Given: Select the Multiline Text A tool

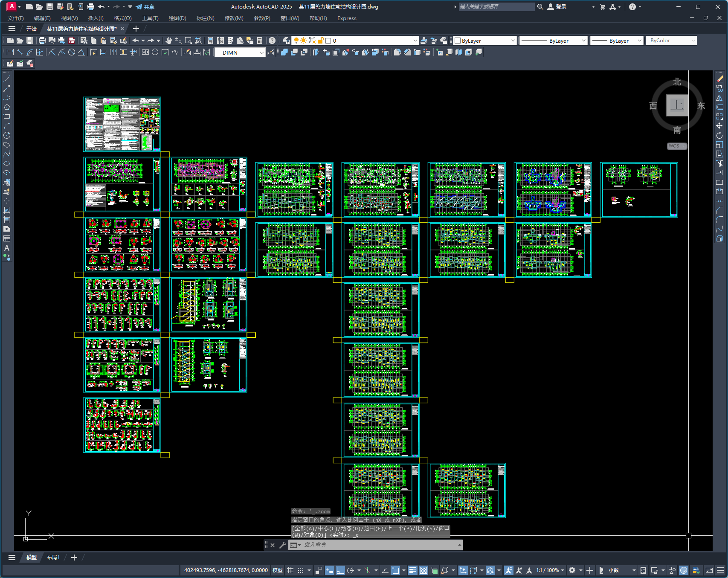Looking at the screenshot, I should pos(7,248).
